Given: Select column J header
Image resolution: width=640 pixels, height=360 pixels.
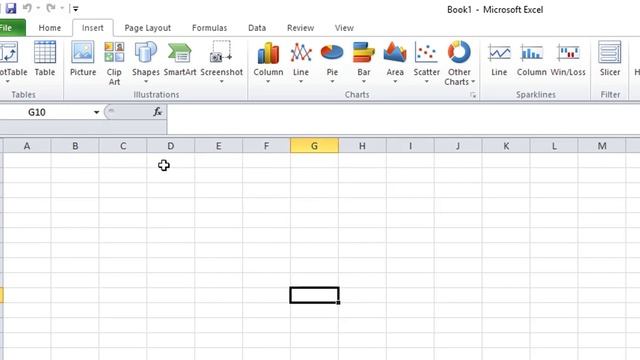Looking at the screenshot, I should click(458, 146).
